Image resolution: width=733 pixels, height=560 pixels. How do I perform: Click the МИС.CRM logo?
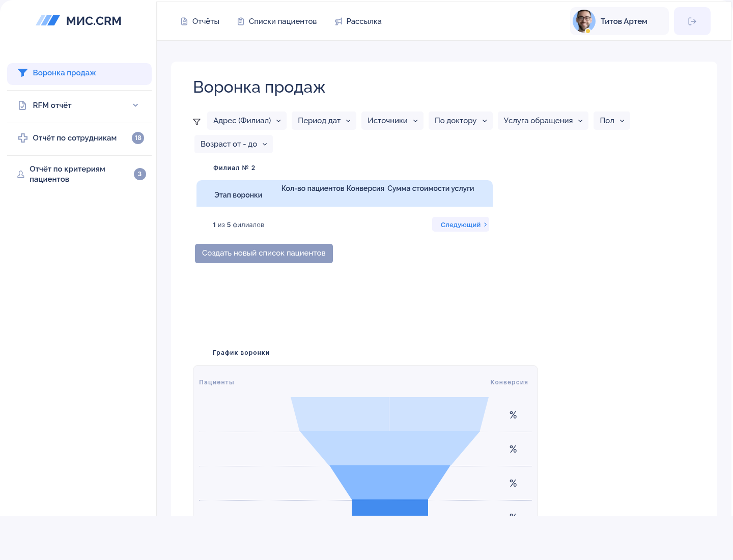pyautogui.click(x=78, y=21)
